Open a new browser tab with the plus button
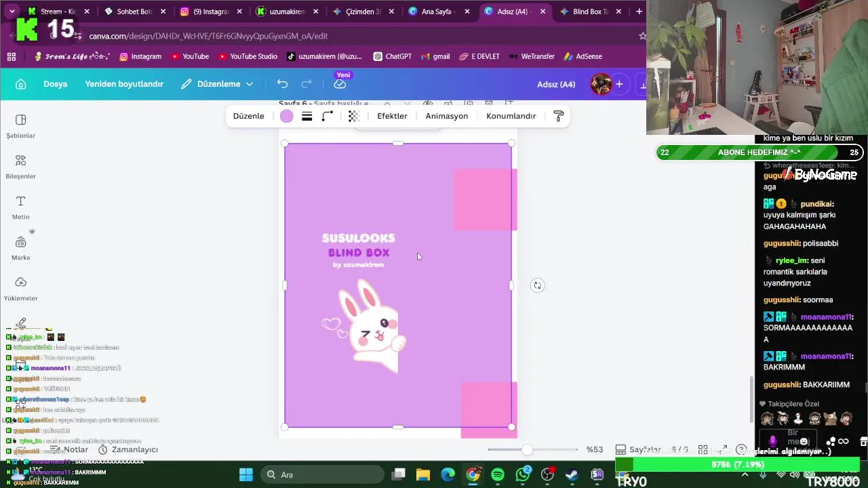 [x=639, y=12]
